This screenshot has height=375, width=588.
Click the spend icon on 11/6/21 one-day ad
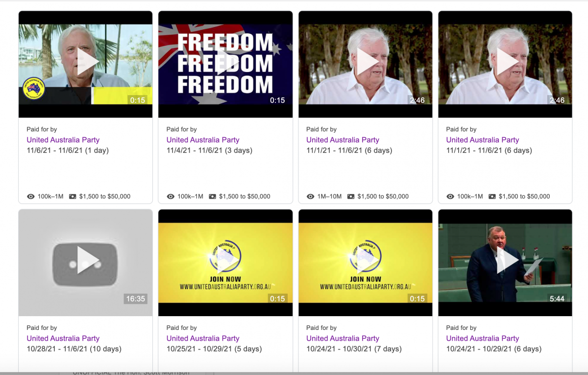[73, 197]
